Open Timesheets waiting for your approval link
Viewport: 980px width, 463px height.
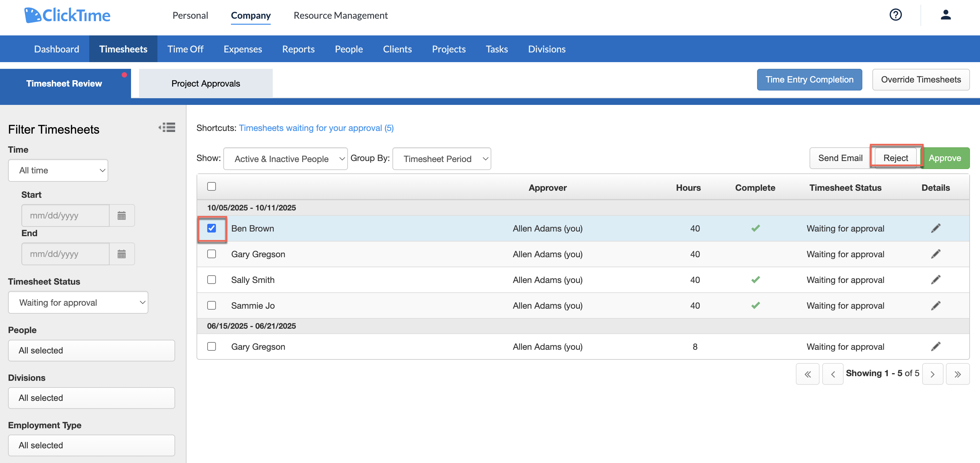(x=316, y=128)
